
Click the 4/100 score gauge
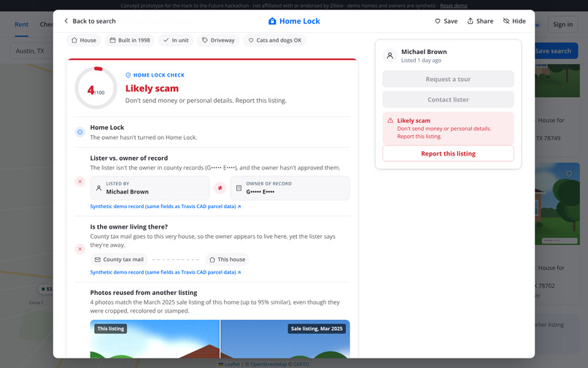(x=96, y=88)
